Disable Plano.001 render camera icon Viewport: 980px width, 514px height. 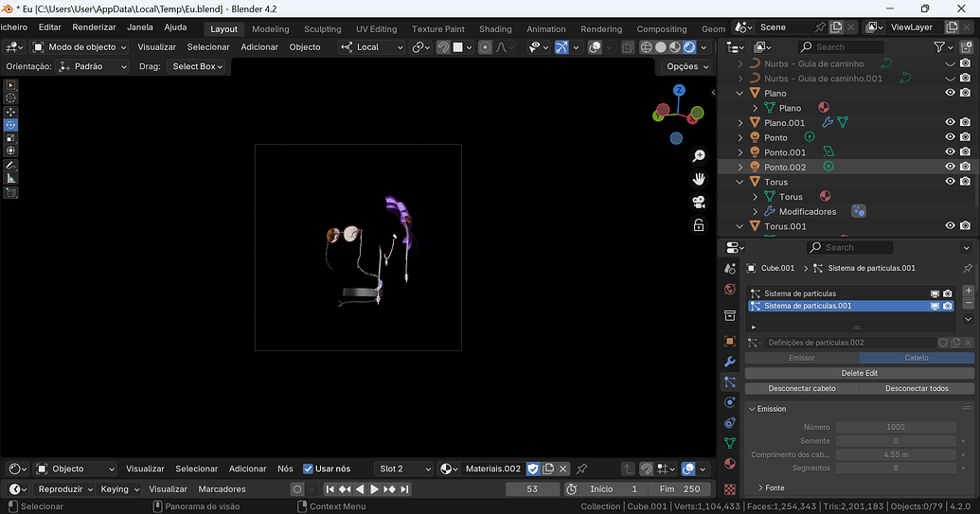(x=966, y=122)
